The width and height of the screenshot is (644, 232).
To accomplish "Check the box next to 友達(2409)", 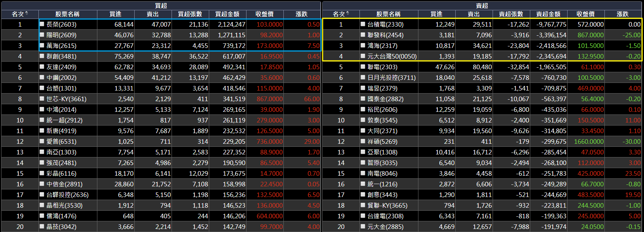I will [42, 67].
